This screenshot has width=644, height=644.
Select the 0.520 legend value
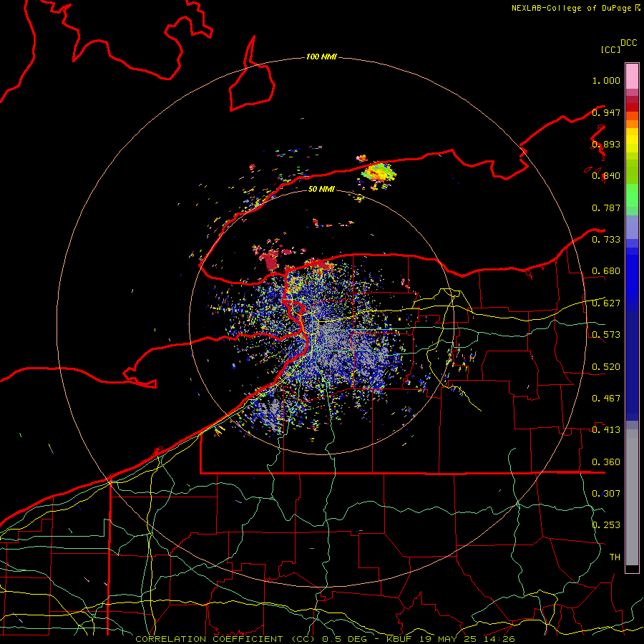click(x=606, y=367)
